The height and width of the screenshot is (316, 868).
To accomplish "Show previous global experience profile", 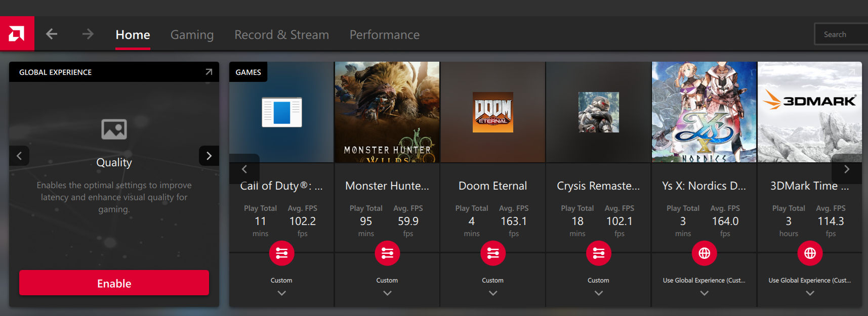I will [19, 156].
